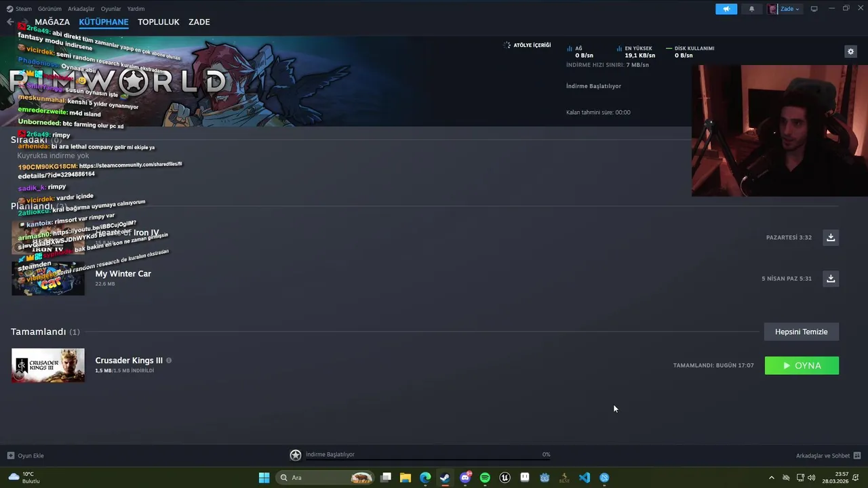
Task: Click the blue announcements megaphone icon
Action: pyautogui.click(x=726, y=9)
